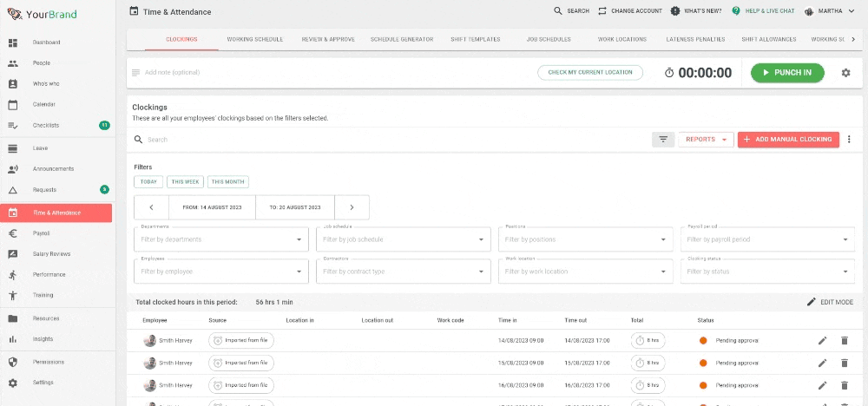Delete the second Smith Harvey clocking
Screen dimensions: 868x406
click(844, 363)
